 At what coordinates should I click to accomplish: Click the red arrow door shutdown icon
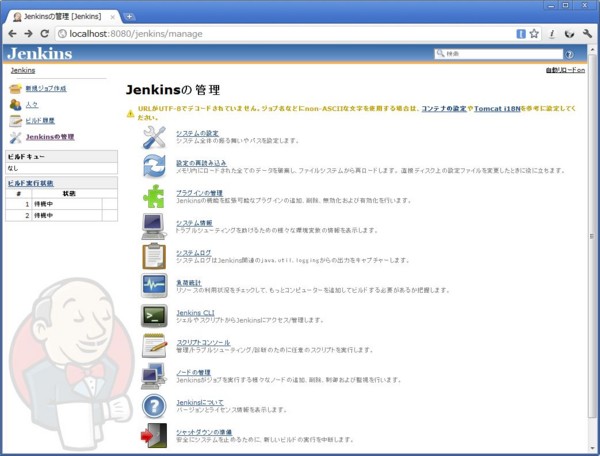(154, 435)
